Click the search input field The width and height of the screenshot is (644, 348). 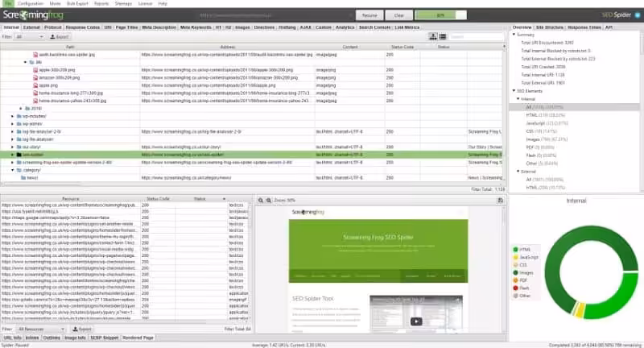coord(476,36)
